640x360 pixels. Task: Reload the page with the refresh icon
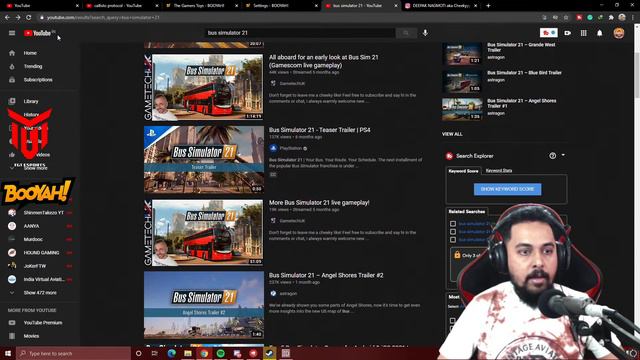point(29,18)
